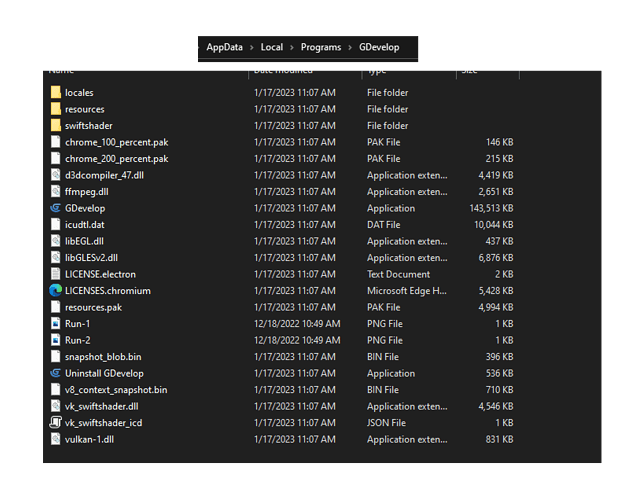Click GDevelop in the breadcrumb path
This screenshot has width=629, height=500.
379,47
